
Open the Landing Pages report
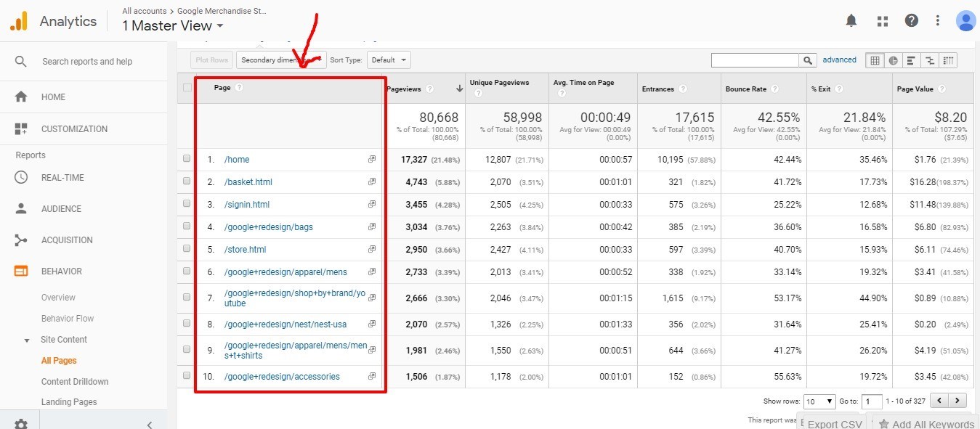pos(69,402)
